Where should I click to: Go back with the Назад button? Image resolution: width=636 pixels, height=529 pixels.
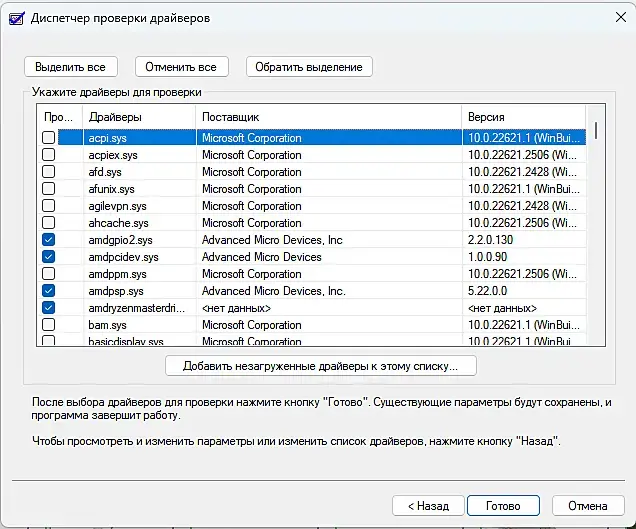[x=427, y=505]
